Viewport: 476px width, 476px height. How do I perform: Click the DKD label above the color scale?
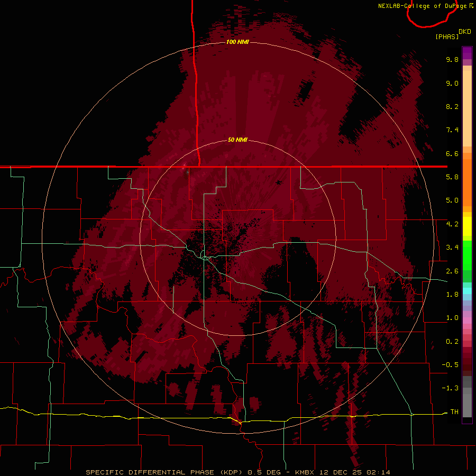tap(465, 32)
